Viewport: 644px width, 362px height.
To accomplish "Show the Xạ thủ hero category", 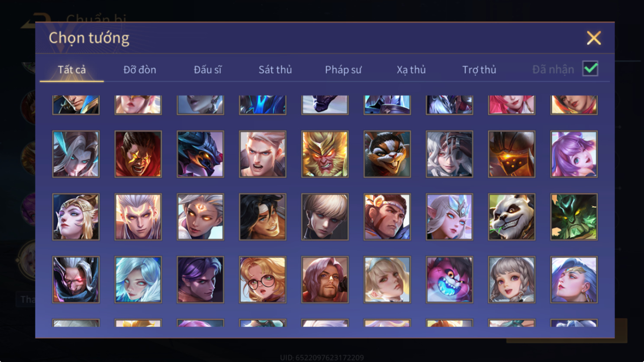I will pos(411,70).
